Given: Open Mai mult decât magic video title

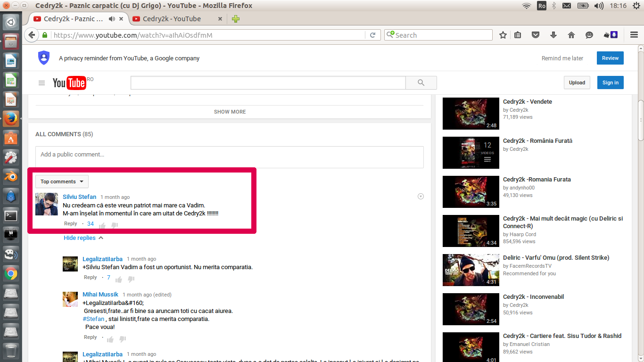Looking at the screenshot, I should (563, 222).
